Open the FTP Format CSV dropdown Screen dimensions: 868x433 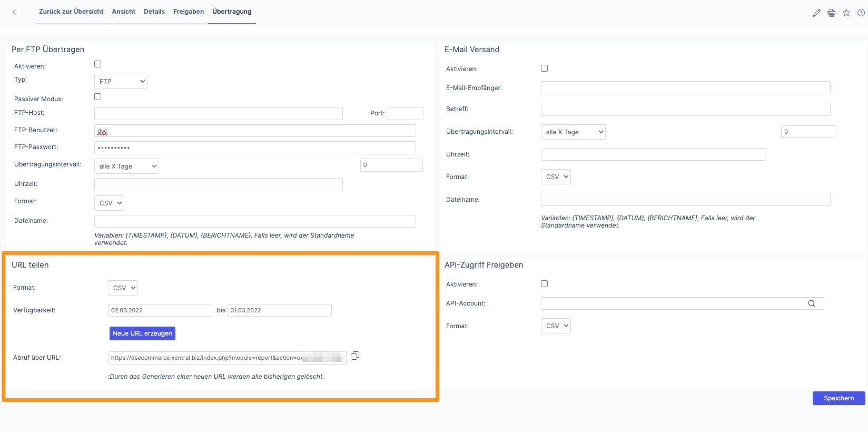(109, 203)
